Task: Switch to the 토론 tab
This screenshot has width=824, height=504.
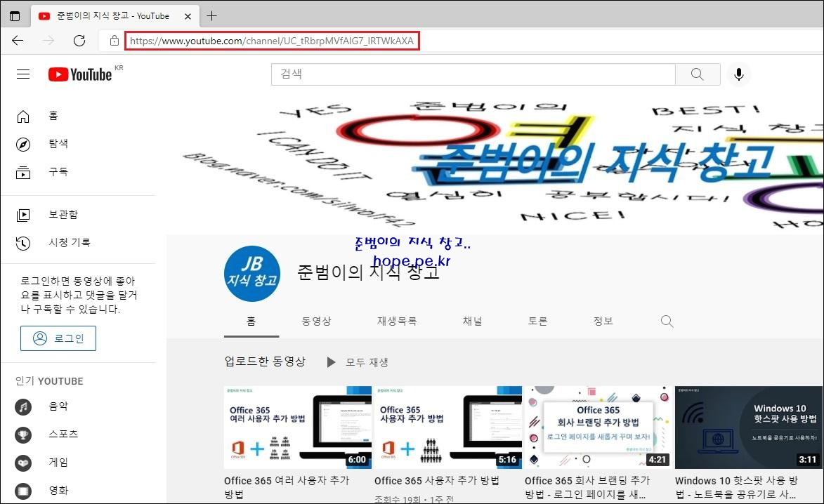Action: (537, 321)
